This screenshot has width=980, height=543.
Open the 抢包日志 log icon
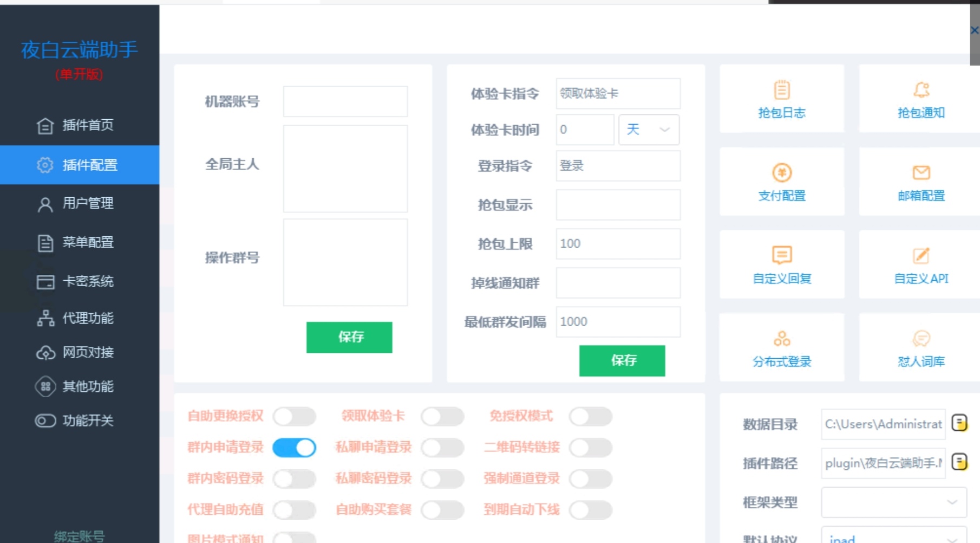781,90
